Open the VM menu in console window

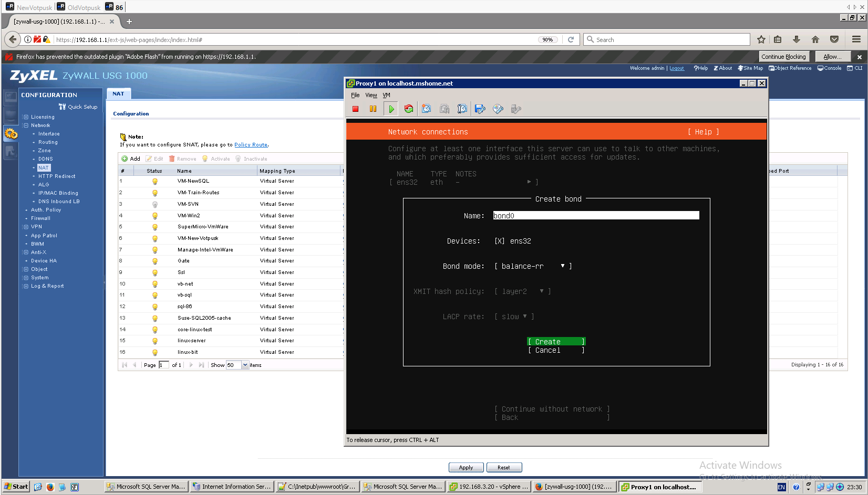[x=386, y=95]
